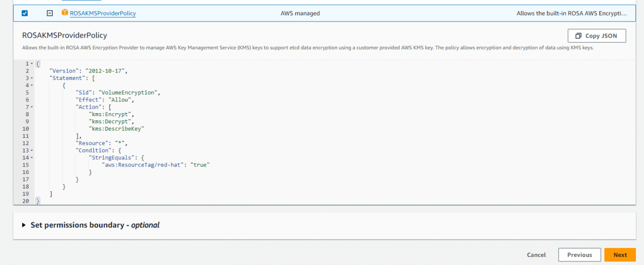Click the AWS managed type cell

[300, 14]
